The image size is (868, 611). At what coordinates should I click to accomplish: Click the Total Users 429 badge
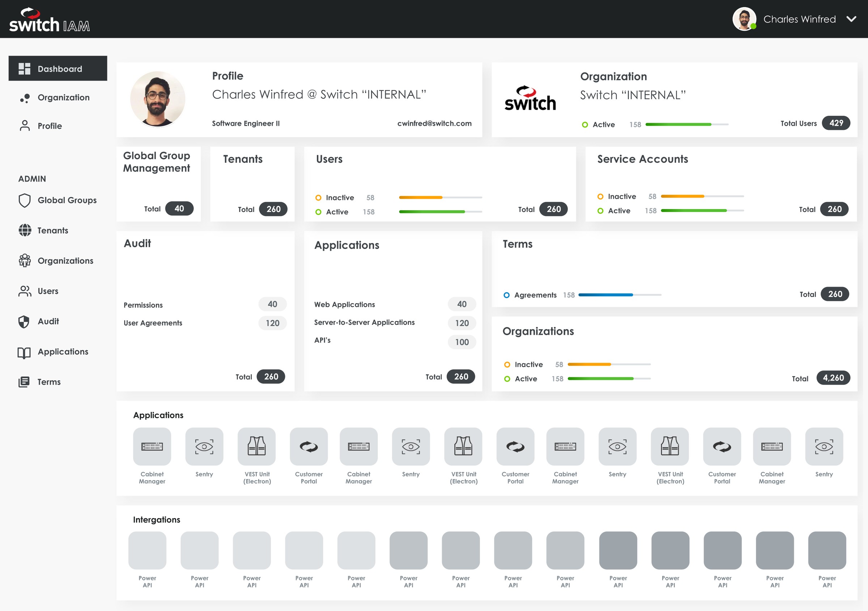(836, 123)
